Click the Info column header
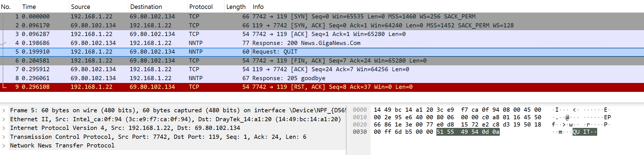Image resolution: width=644 pixels, height=155 pixels. 258,7
